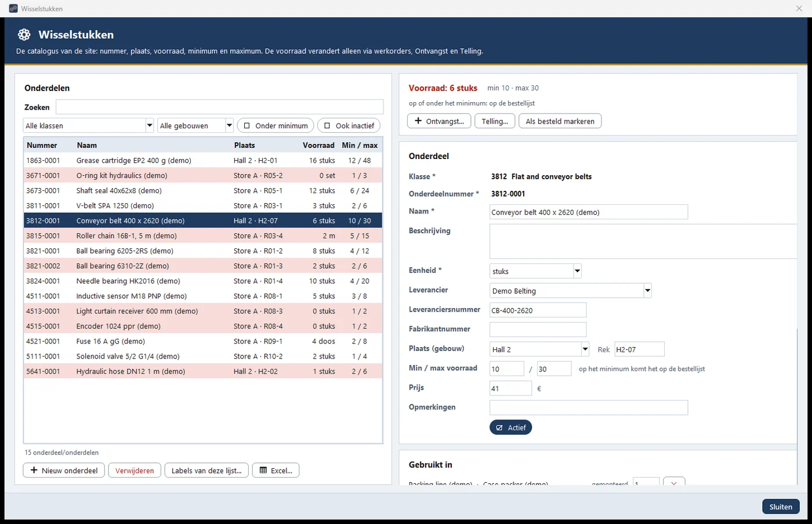Select row Roller chain 16B-1, 5 m
The height and width of the screenshot is (524, 812).
[x=203, y=236]
